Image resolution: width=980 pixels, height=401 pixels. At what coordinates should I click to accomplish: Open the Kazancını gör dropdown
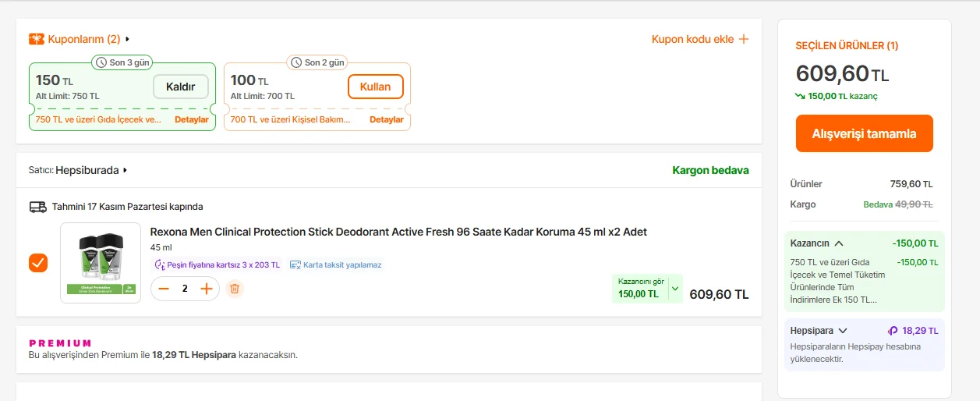point(675,289)
